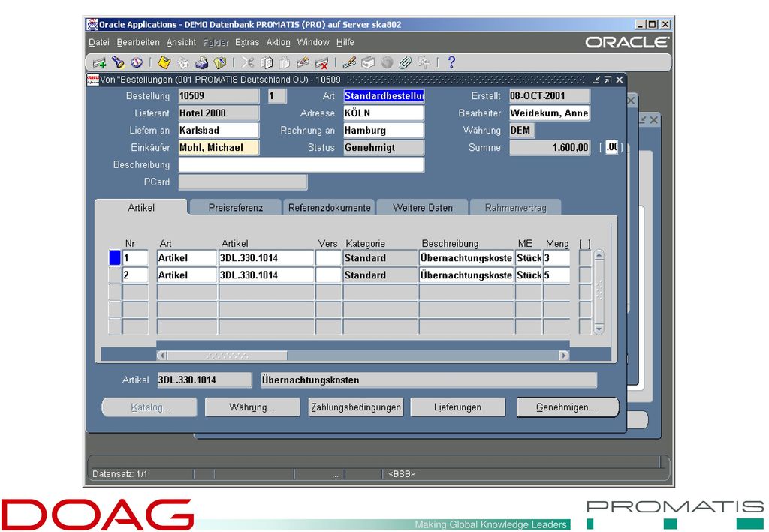This screenshot has height=532, width=769.
Task: Open the Aktion menu
Action: click(x=279, y=42)
